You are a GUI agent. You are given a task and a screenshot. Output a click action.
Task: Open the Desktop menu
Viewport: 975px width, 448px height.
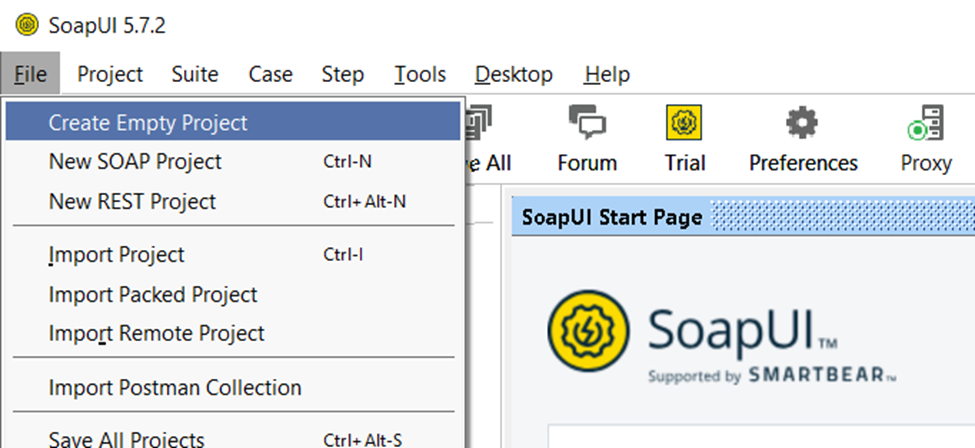514,74
